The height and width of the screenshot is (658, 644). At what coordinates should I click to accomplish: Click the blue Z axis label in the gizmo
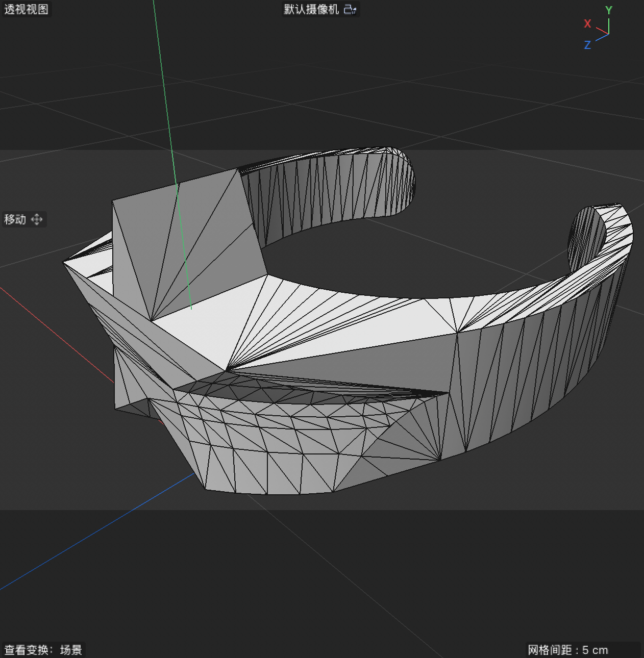(588, 45)
